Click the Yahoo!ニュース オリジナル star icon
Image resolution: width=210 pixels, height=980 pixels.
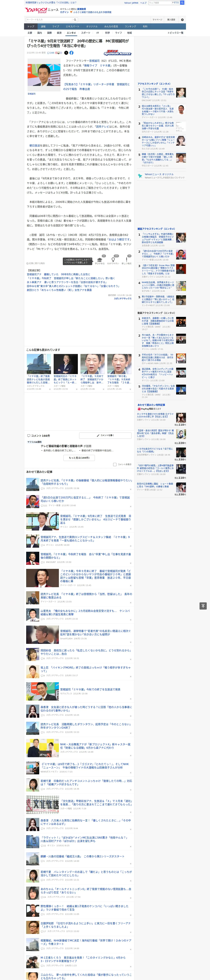pyautogui.click(x=140, y=176)
